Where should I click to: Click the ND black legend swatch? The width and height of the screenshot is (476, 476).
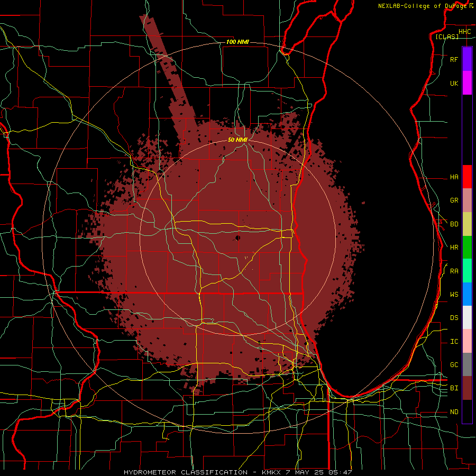click(x=467, y=411)
